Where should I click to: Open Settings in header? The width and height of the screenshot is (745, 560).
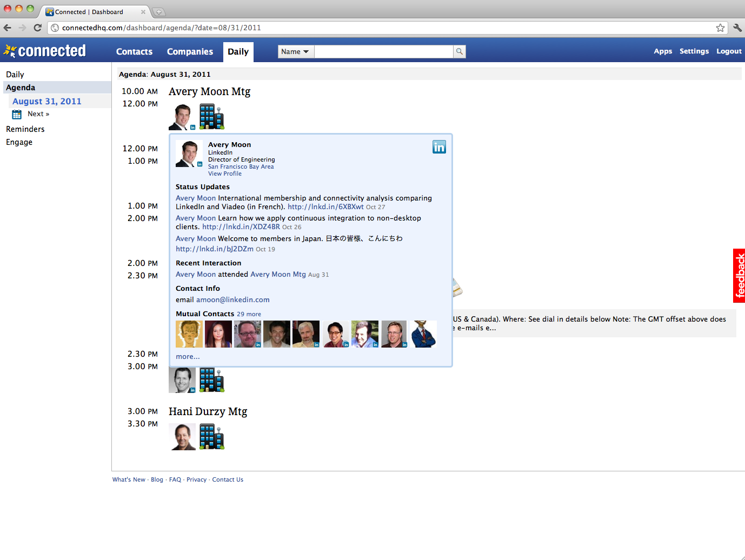point(694,51)
